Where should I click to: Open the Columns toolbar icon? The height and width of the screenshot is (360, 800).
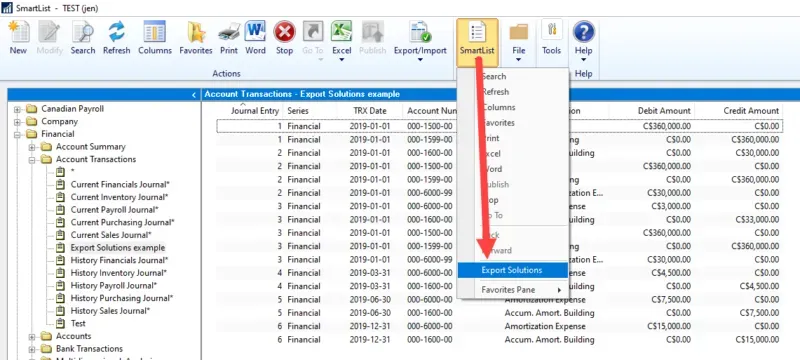(155, 32)
